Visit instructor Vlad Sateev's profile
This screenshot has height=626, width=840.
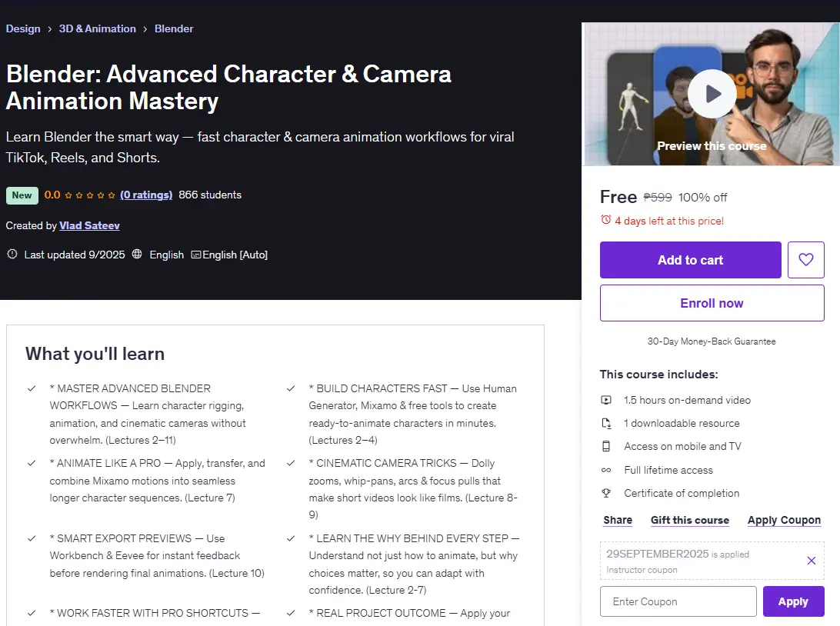[x=89, y=225]
